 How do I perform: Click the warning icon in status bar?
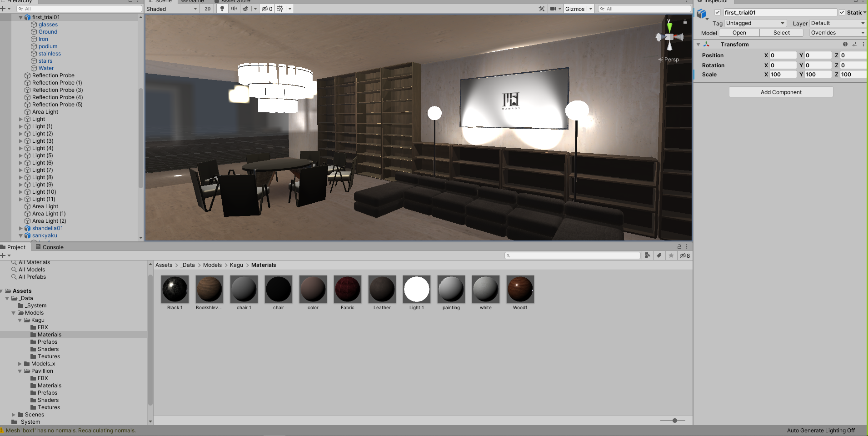pos(2,430)
